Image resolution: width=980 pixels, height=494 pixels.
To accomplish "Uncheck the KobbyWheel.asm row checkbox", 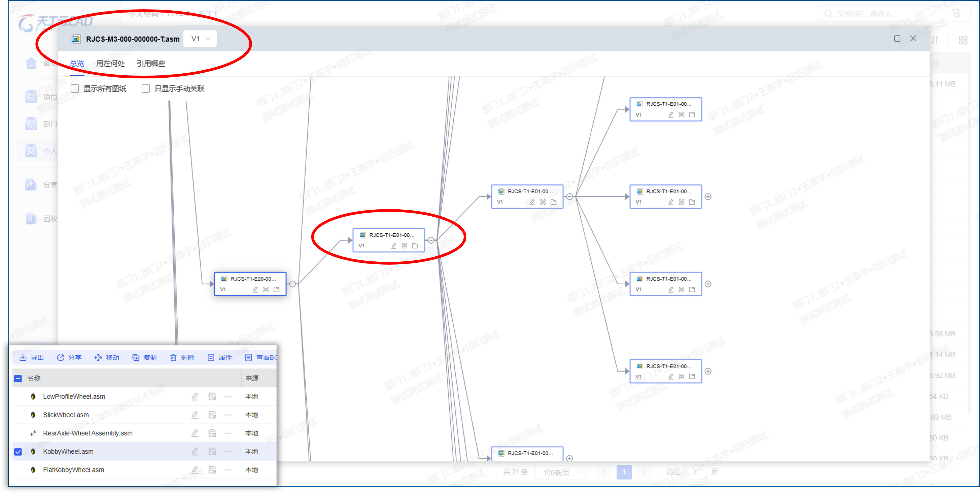I will [18, 452].
